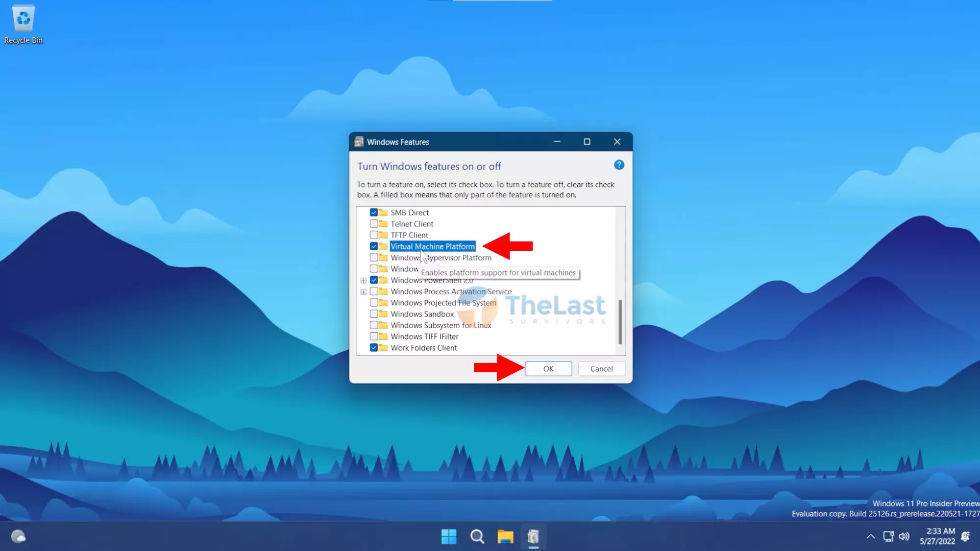Show hidden system tray icons
Screen dimensions: 980x551
(x=870, y=537)
